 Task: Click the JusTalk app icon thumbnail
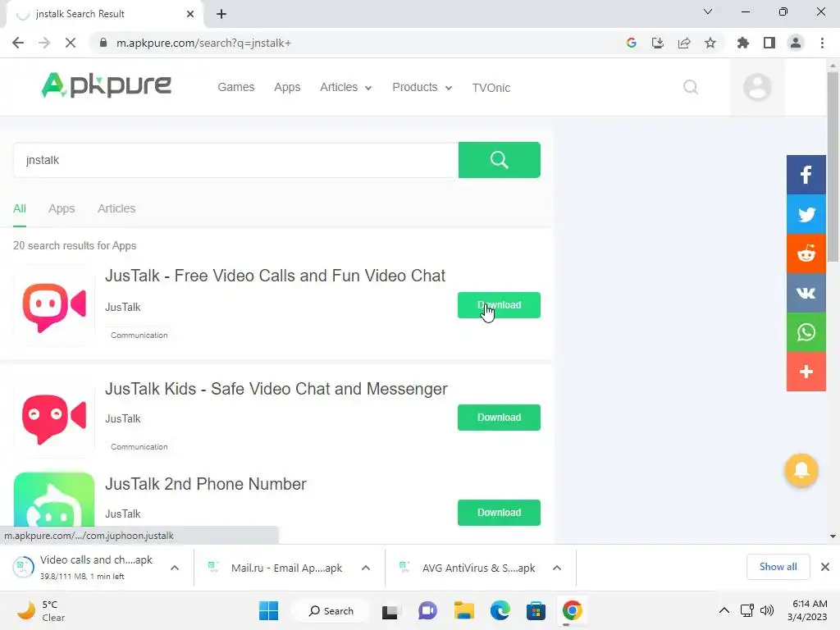coord(54,307)
